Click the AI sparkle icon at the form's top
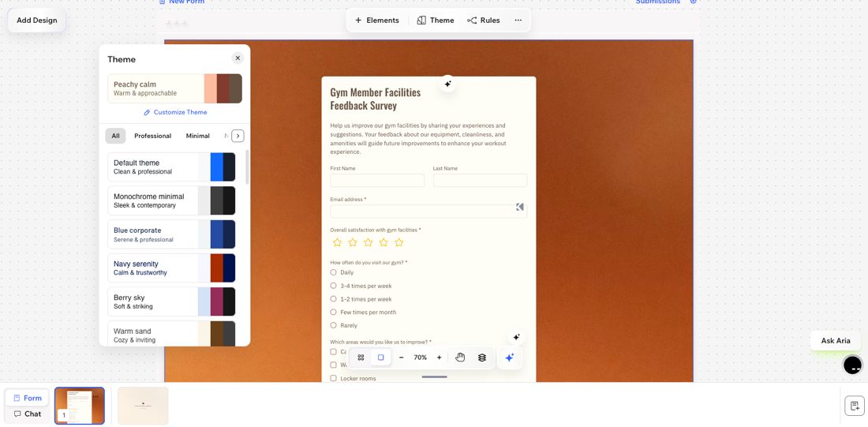The image size is (868, 427). [x=448, y=84]
